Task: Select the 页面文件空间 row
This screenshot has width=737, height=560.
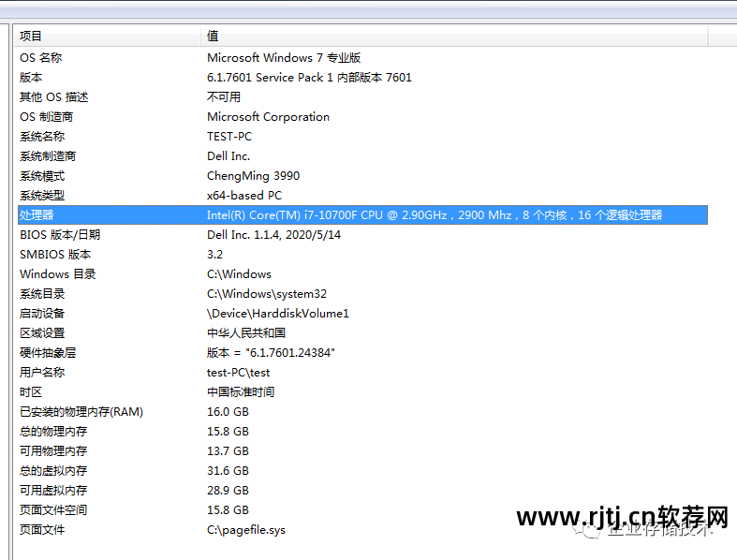Action: point(362,510)
